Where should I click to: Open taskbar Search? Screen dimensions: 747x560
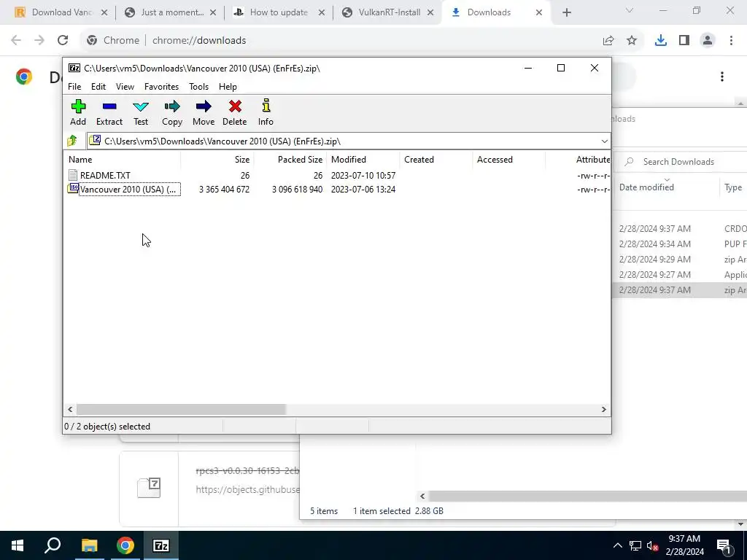[53, 545]
